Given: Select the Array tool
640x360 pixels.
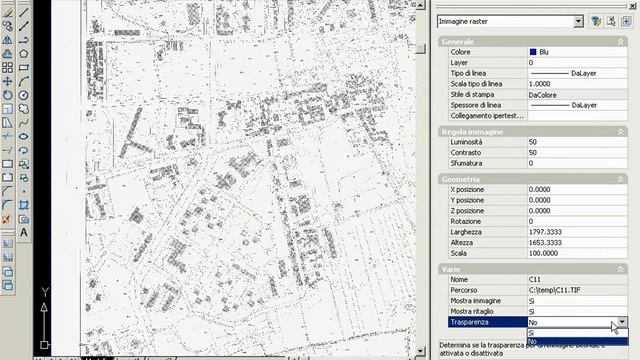Looking at the screenshot, I should point(7,67).
